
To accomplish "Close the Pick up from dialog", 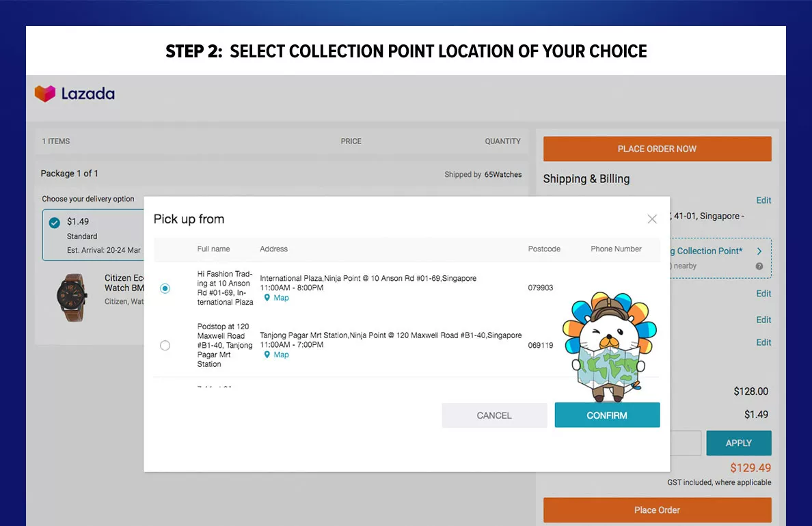I will click(651, 219).
